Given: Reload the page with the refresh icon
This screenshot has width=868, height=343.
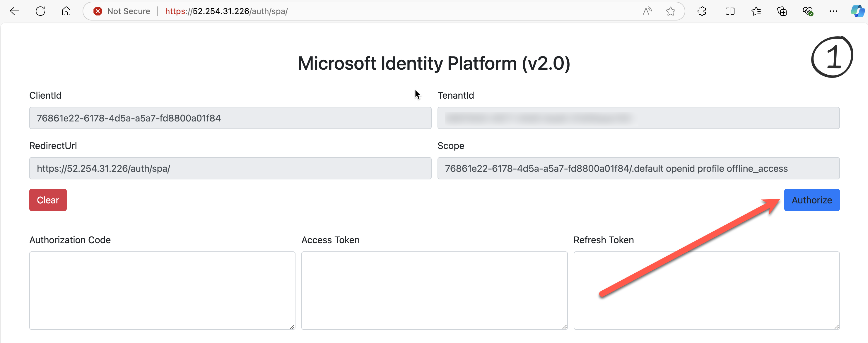Looking at the screenshot, I should tap(40, 11).
